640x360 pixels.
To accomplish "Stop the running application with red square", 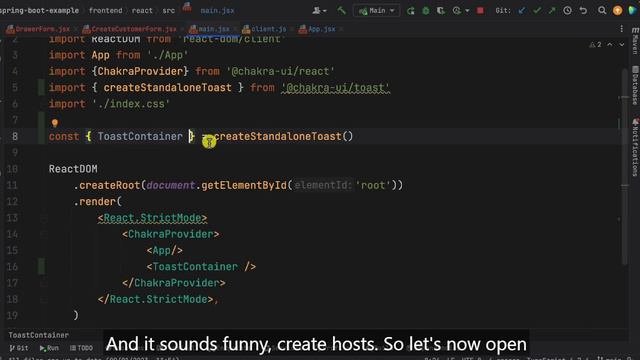I will [x=480, y=11].
